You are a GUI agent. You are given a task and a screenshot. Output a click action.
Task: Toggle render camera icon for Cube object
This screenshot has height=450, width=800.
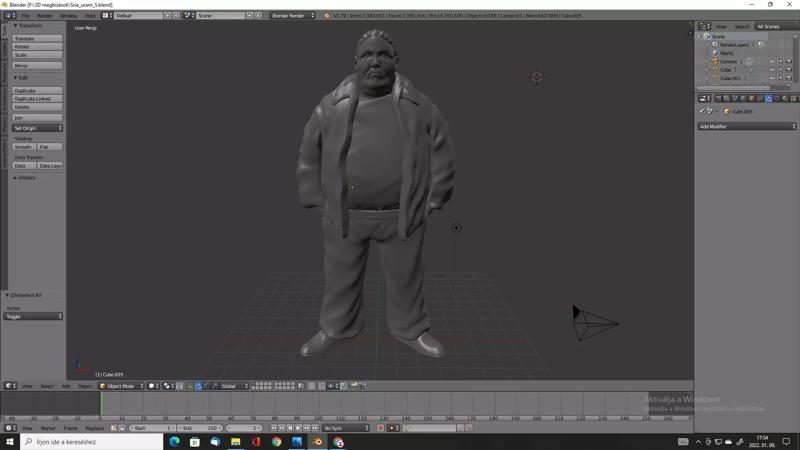click(x=789, y=70)
